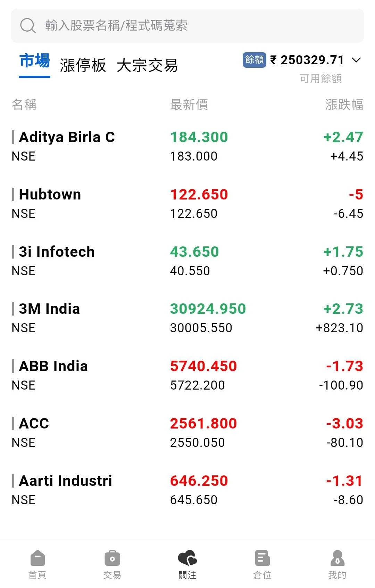Switch to the 市場 tab
The height and width of the screenshot is (588, 375).
34,61
